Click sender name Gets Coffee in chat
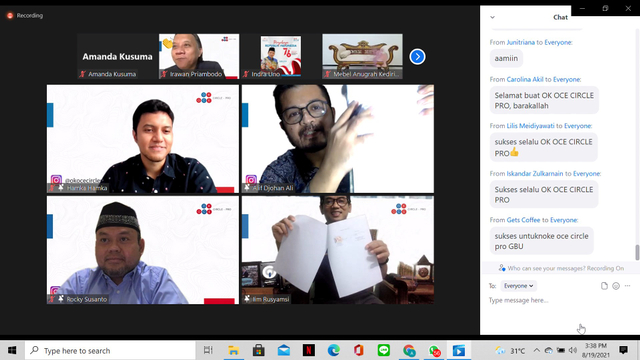This screenshot has height=360, width=640. click(523, 220)
